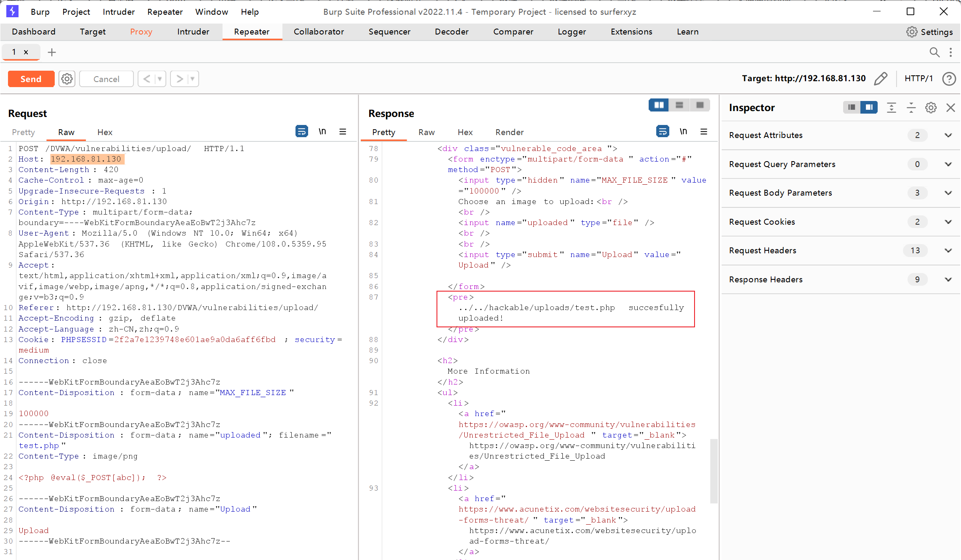
Task: Expand the Request Cookies section
Action: 948,222
